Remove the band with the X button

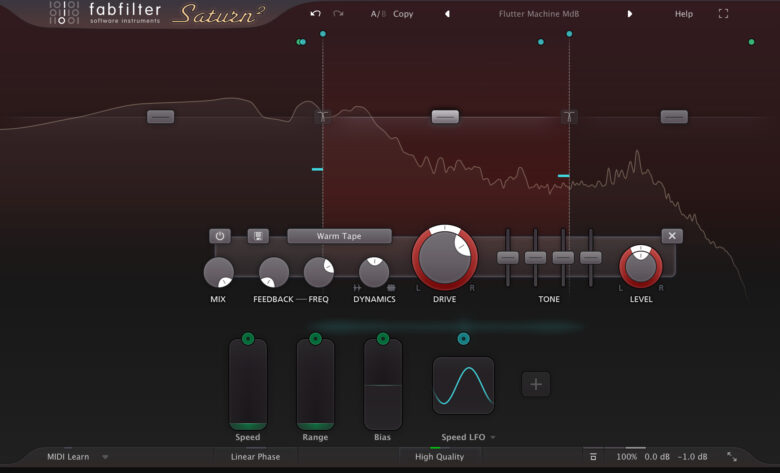(x=672, y=236)
